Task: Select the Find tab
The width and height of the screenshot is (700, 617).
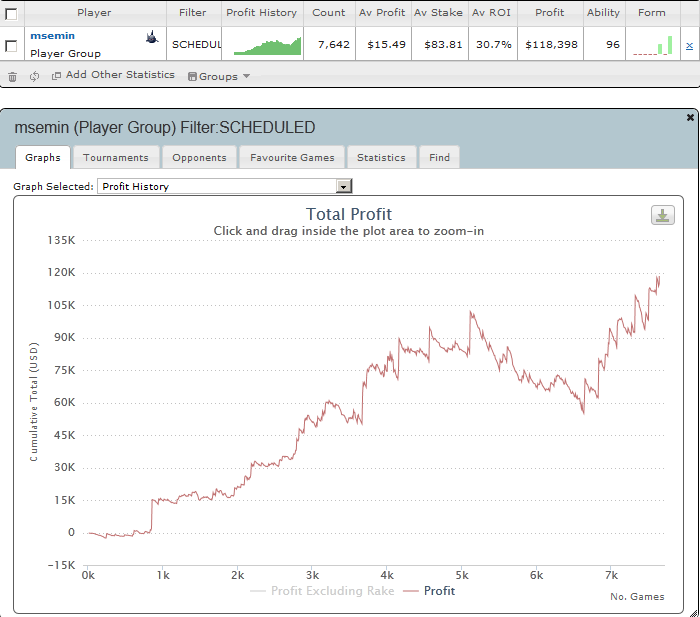Action: [x=439, y=158]
